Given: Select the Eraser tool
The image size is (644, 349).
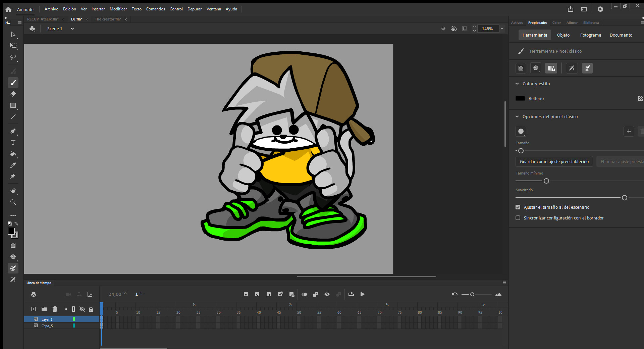Looking at the screenshot, I should click(13, 94).
